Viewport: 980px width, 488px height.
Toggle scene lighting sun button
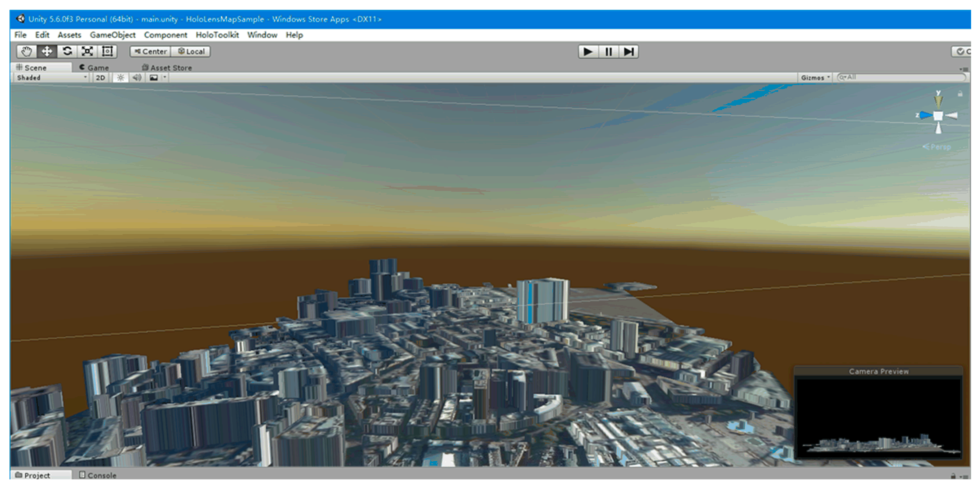120,78
